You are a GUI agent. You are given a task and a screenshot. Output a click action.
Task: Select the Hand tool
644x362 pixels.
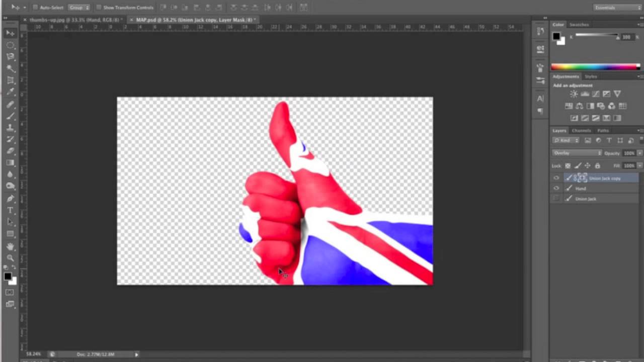(x=10, y=246)
